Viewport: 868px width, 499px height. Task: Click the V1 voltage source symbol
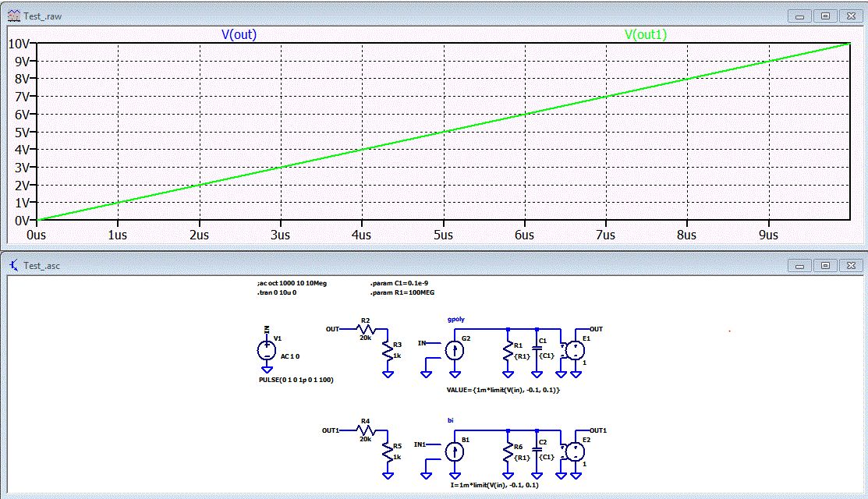point(267,350)
